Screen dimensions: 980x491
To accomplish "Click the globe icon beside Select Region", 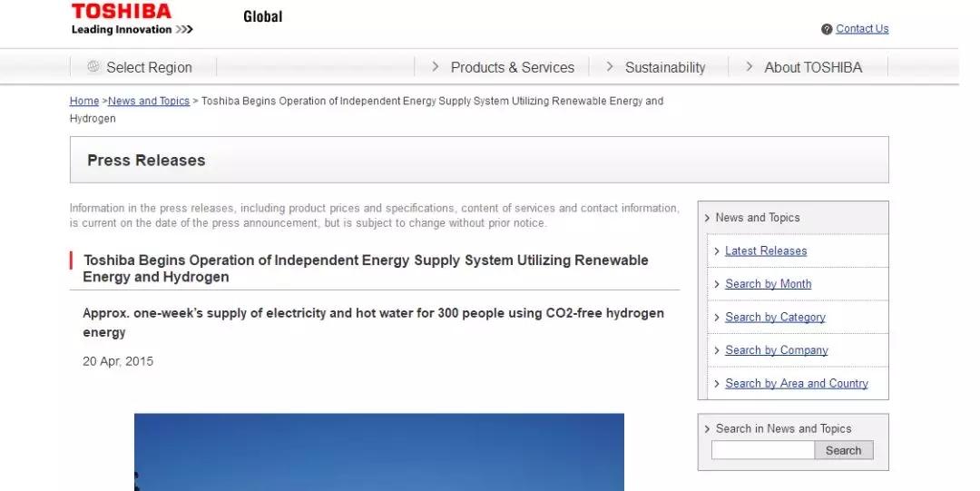I will click(x=93, y=66).
